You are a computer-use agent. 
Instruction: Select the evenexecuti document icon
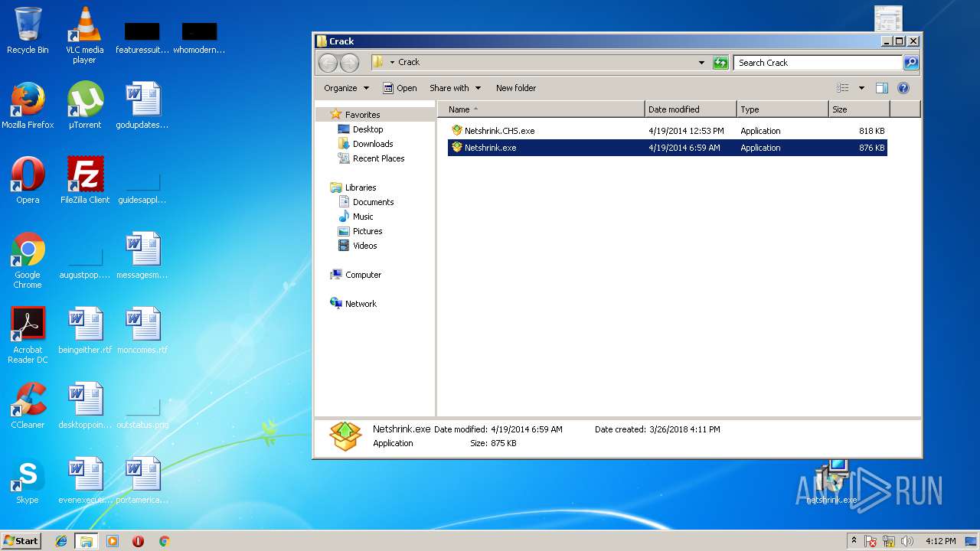click(x=85, y=481)
